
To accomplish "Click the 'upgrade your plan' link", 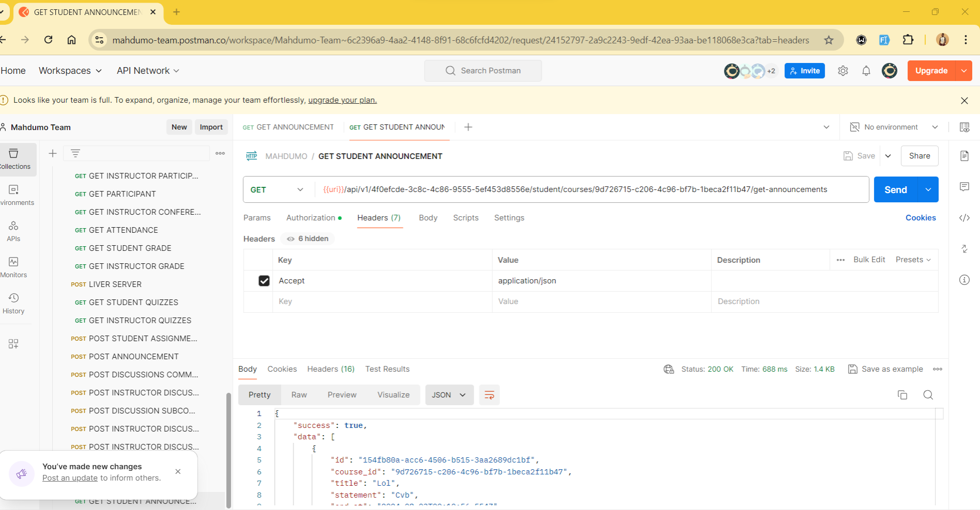I will [x=343, y=100].
